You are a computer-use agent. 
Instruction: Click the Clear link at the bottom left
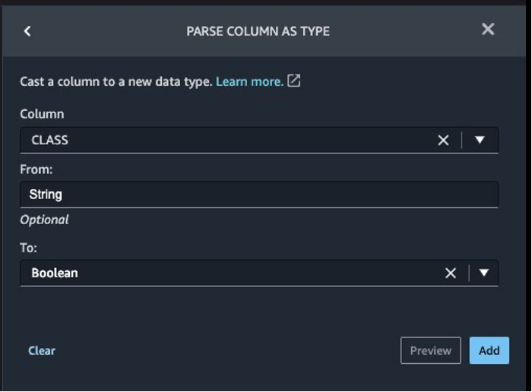click(42, 351)
